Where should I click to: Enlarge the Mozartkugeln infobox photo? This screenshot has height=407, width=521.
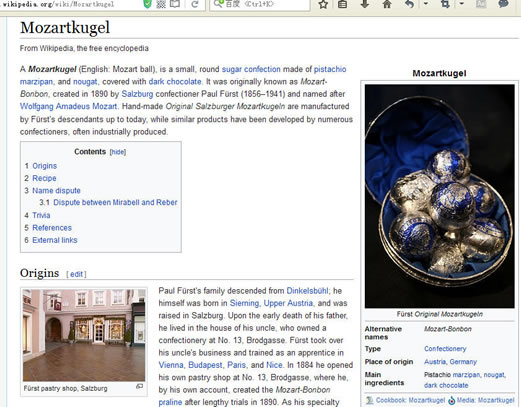click(440, 196)
